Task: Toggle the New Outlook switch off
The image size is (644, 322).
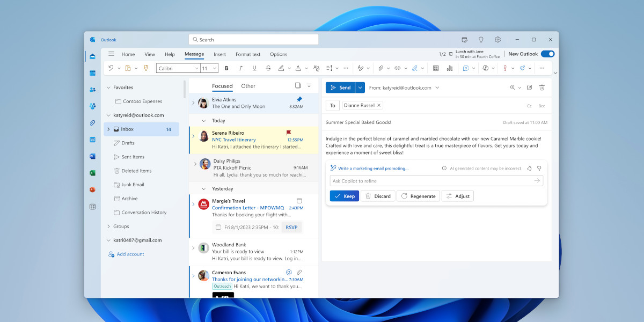Action: click(x=548, y=54)
